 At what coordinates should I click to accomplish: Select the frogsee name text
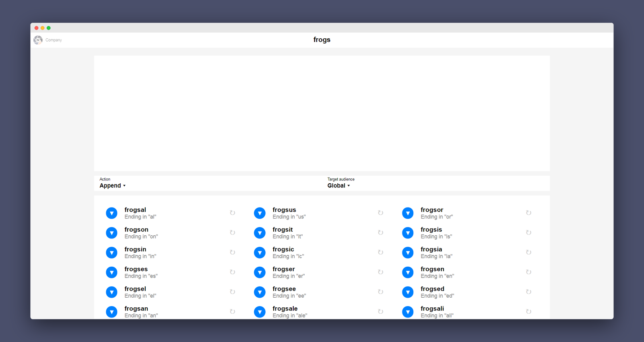tap(284, 289)
